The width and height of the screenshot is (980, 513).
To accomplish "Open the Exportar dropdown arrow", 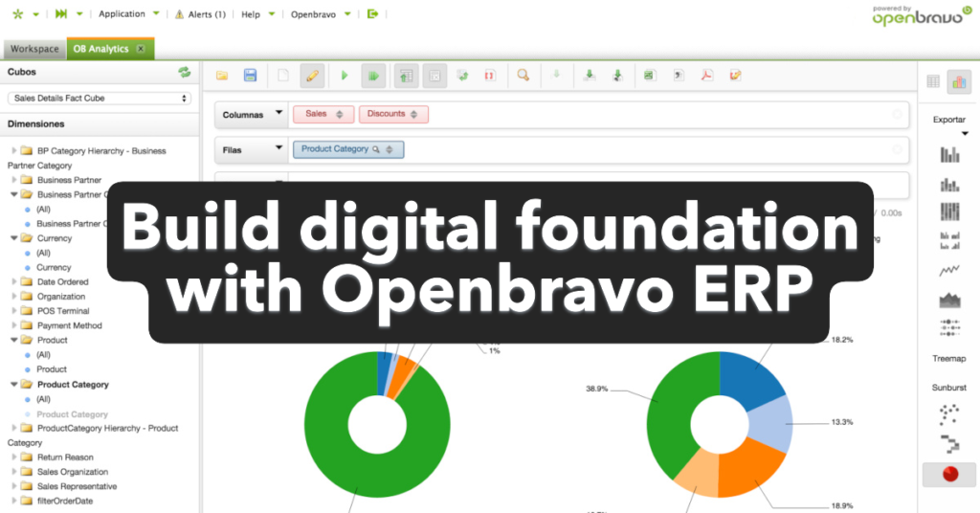I will point(965,134).
